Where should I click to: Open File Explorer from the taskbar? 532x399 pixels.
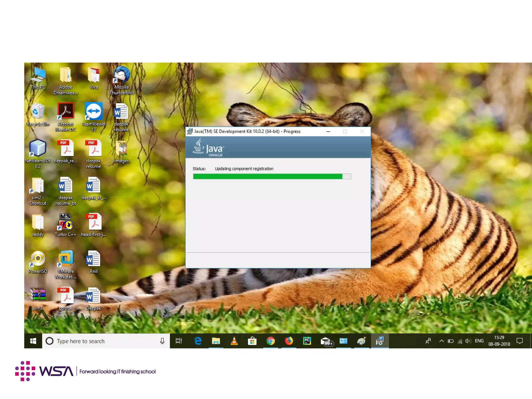[x=216, y=341]
